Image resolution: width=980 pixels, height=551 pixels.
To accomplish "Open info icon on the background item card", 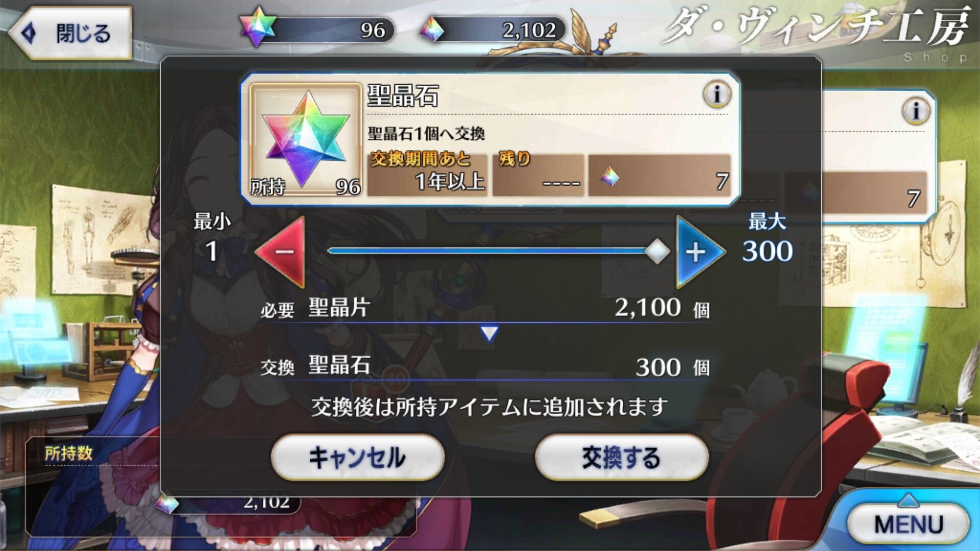I will [916, 111].
